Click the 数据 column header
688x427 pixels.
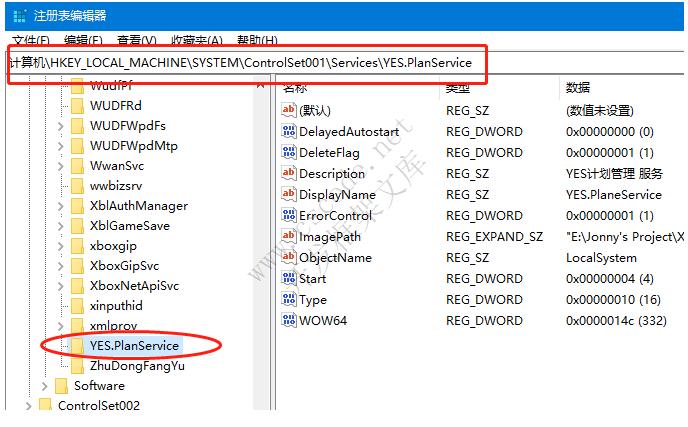point(578,88)
